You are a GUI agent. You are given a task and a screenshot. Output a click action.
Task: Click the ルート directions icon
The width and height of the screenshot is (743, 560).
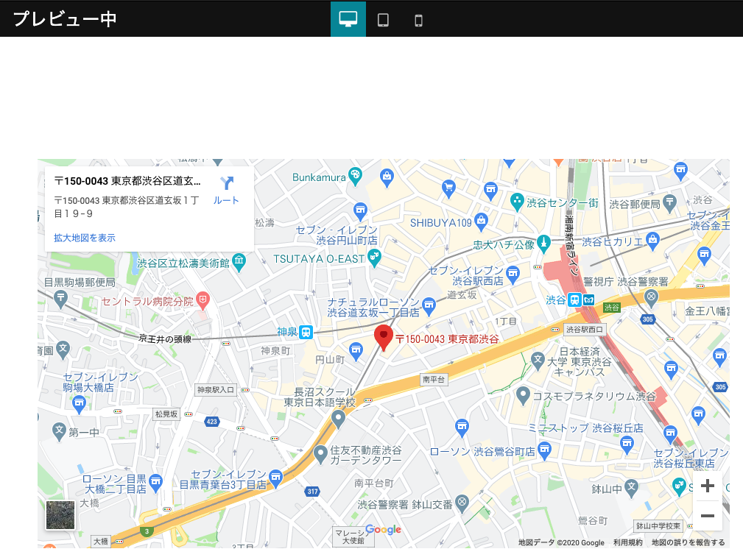click(x=227, y=183)
